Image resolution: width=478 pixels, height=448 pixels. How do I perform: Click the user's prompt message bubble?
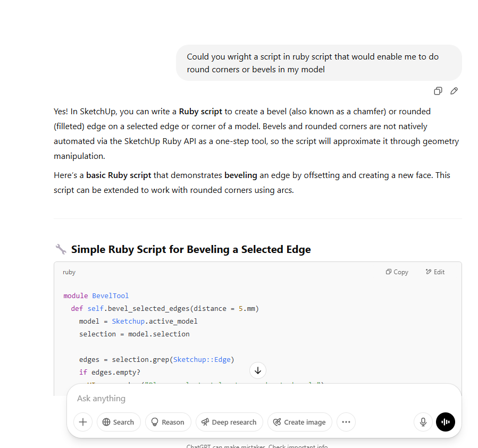coord(318,63)
